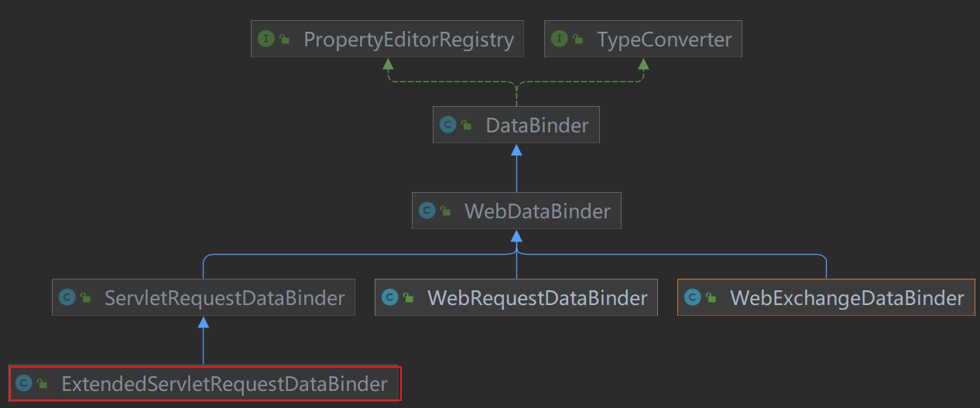Screen dimensions: 980x408
Task: Select the DataBinder node label
Action: point(537,125)
